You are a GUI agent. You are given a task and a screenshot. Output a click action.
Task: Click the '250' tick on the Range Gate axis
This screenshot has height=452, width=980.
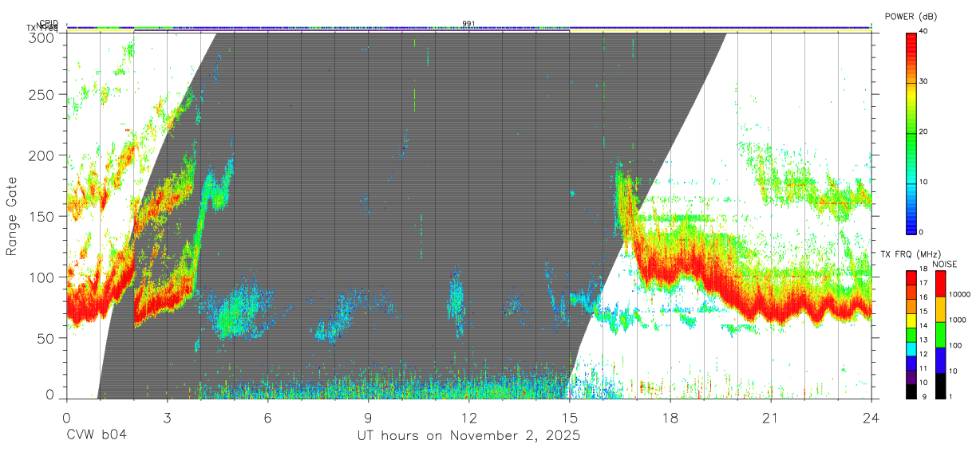click(42, 95)
